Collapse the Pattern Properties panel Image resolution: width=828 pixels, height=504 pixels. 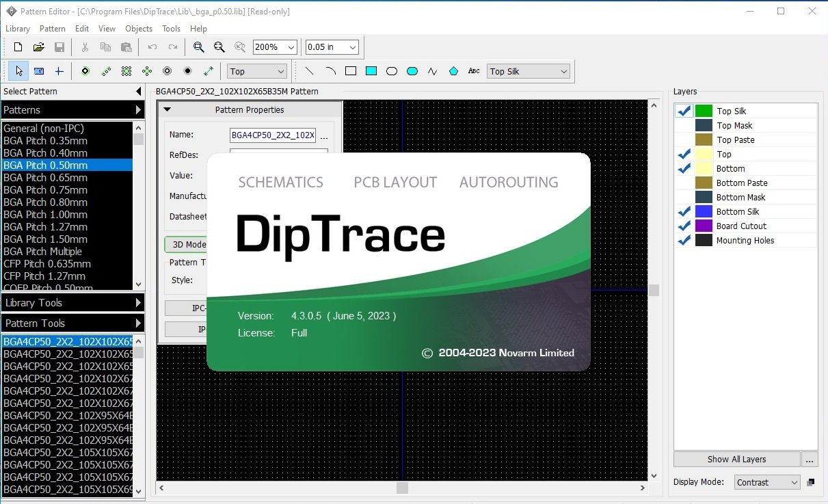(x=167, y=109)
